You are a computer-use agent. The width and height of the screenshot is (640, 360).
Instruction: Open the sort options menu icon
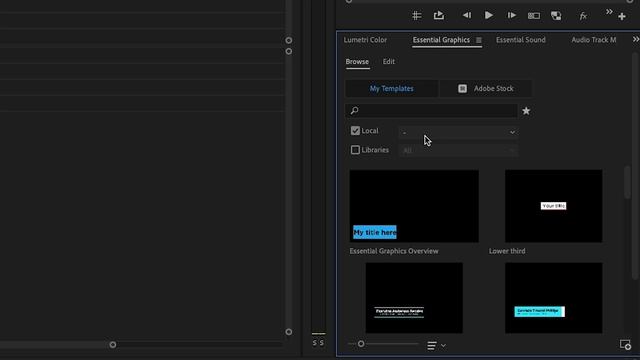coord(432,346)
